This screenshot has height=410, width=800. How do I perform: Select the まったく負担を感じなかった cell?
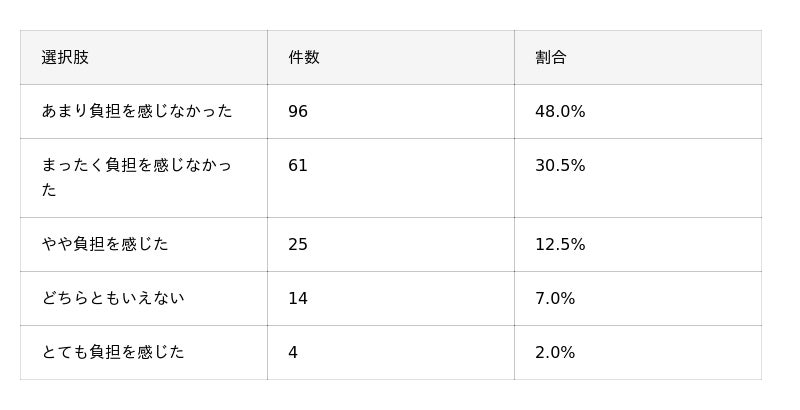144,178
